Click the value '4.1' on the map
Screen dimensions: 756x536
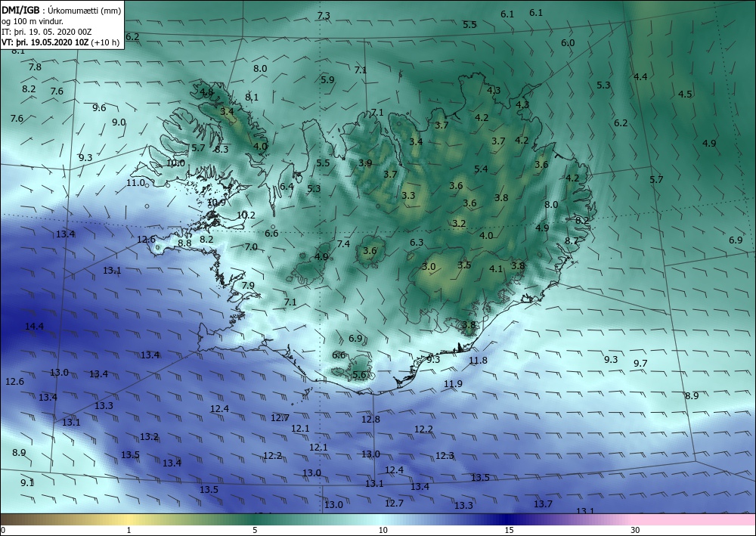[x=496, y=269]
